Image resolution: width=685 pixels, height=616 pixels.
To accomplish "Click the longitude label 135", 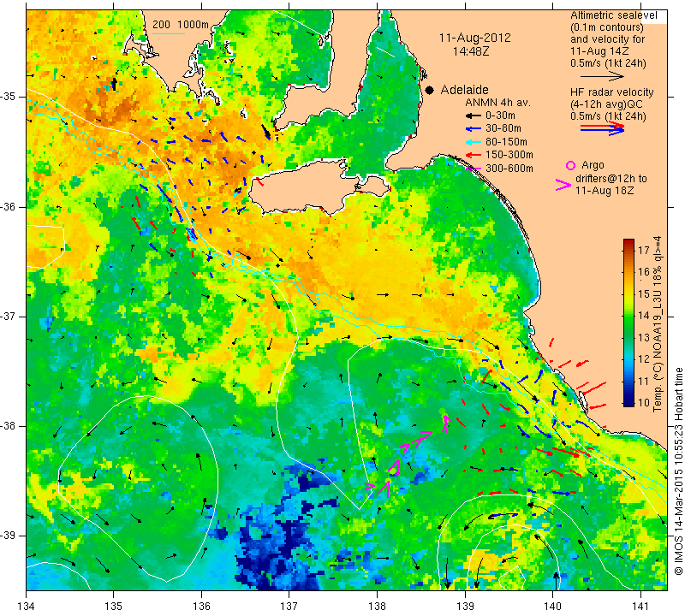I will point(114,607).
